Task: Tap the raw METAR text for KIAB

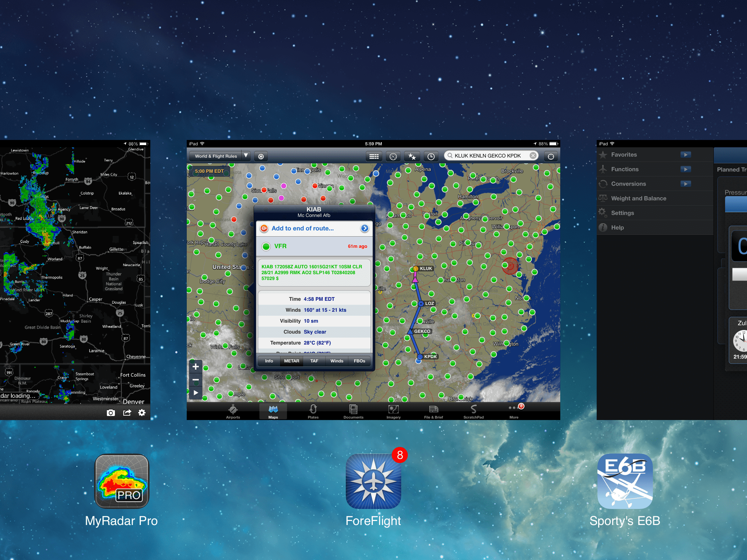Action: [314, 272]
